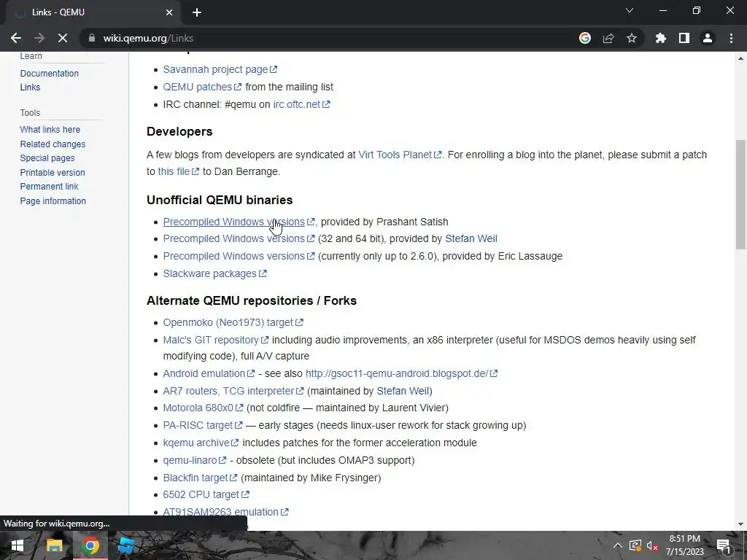
Task: Go back using the browser back arrow
Action: (16, 38)
